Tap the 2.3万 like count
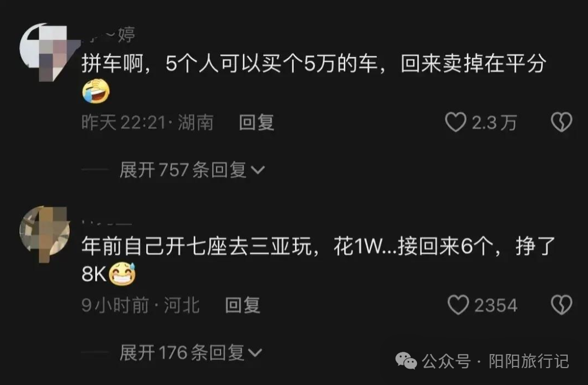The image size is (588, 385). pyautogui.click(x=494, y=123)
